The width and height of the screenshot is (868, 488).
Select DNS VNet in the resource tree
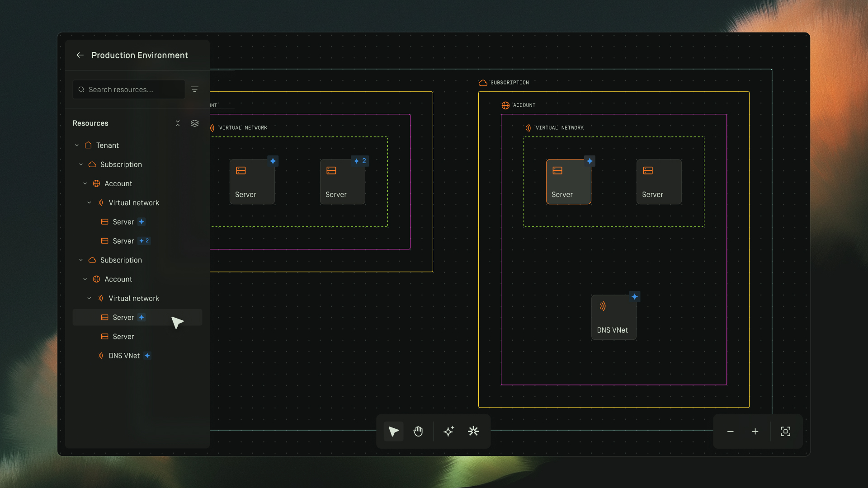coord(124,356)
